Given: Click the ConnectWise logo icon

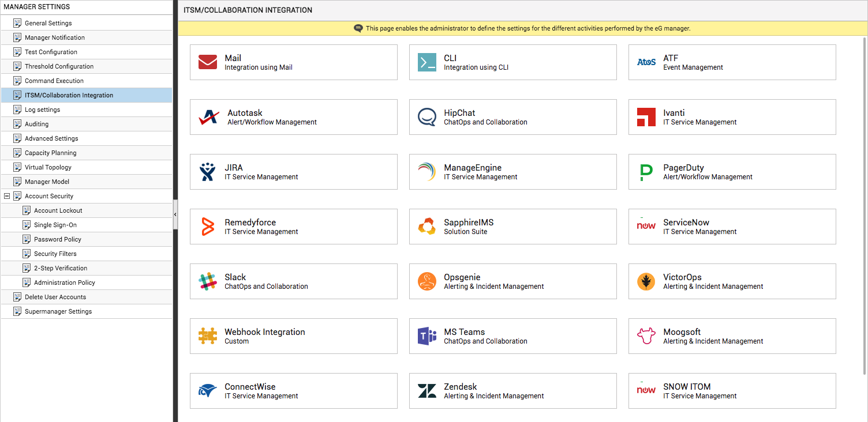Looking at the screenshot, I should pos(208,391).
